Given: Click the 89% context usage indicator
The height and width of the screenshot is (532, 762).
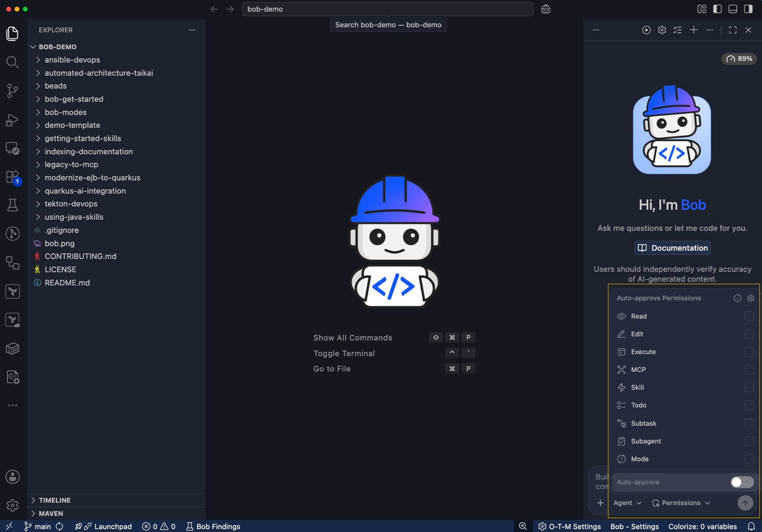Looking at the screenshot, I should [739, 59].
